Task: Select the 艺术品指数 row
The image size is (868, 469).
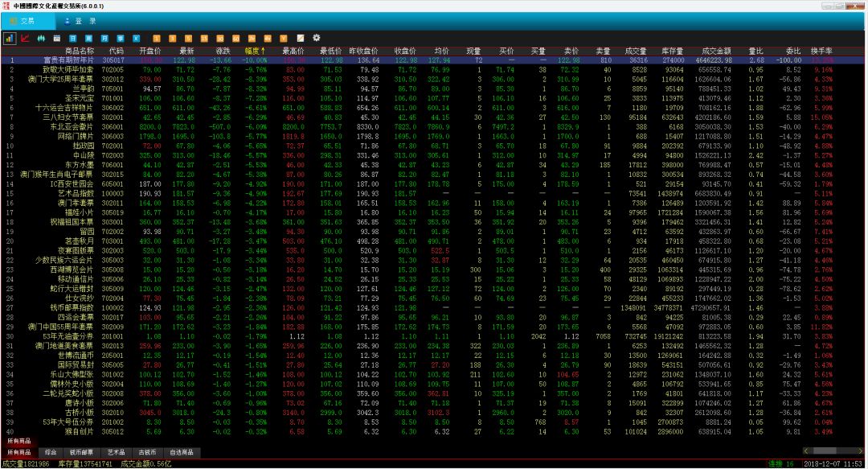Action: click(x=432, y=194)
